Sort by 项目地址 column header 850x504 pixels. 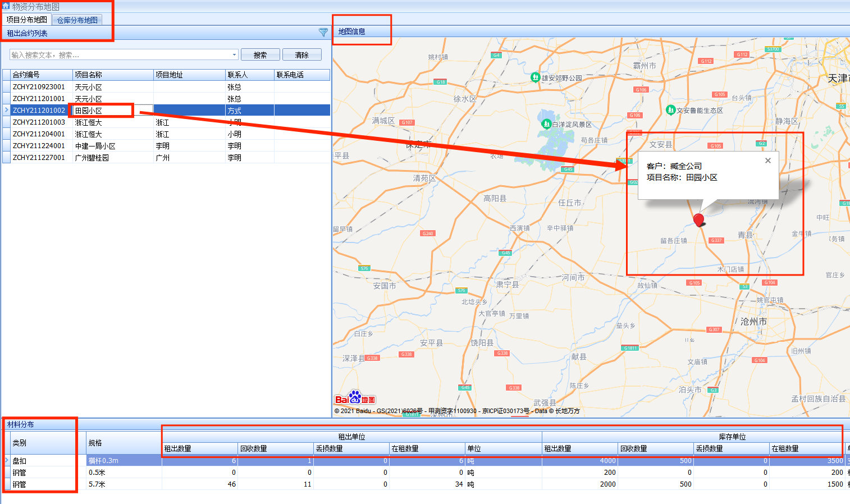(x=189, y=75)
